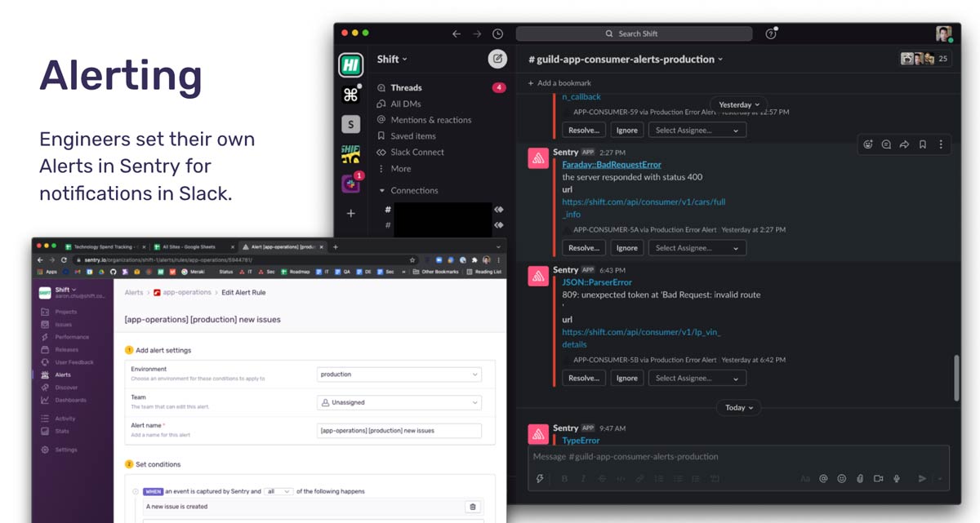The height and width of the screenshot is (523, 980).
Task: Bookmark the message using the bookmark icon
Action: [x=923, y=144]
